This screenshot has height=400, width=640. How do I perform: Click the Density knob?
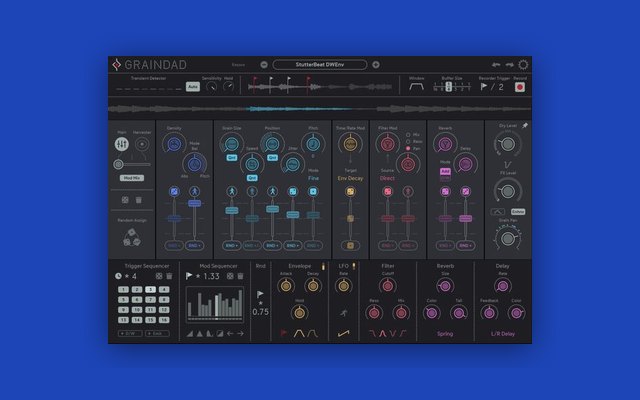[x=174, y=144]
